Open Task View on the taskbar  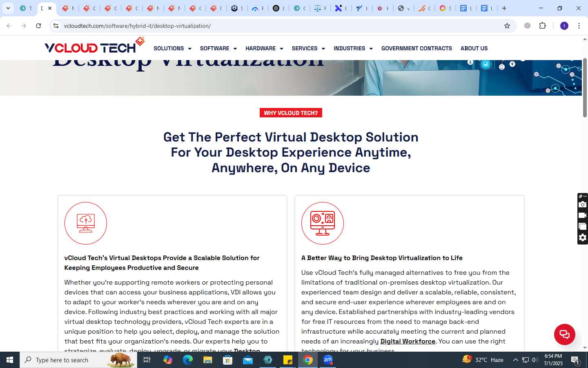pos(147,360)
